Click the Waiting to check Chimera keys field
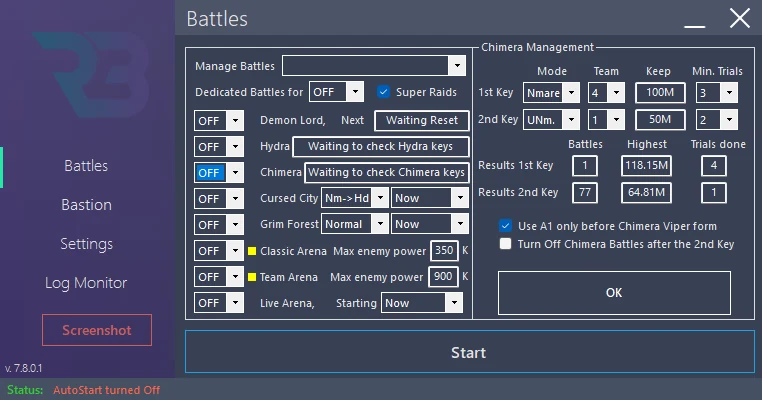This screenshot has width=762, height=400. click(387, 173)
